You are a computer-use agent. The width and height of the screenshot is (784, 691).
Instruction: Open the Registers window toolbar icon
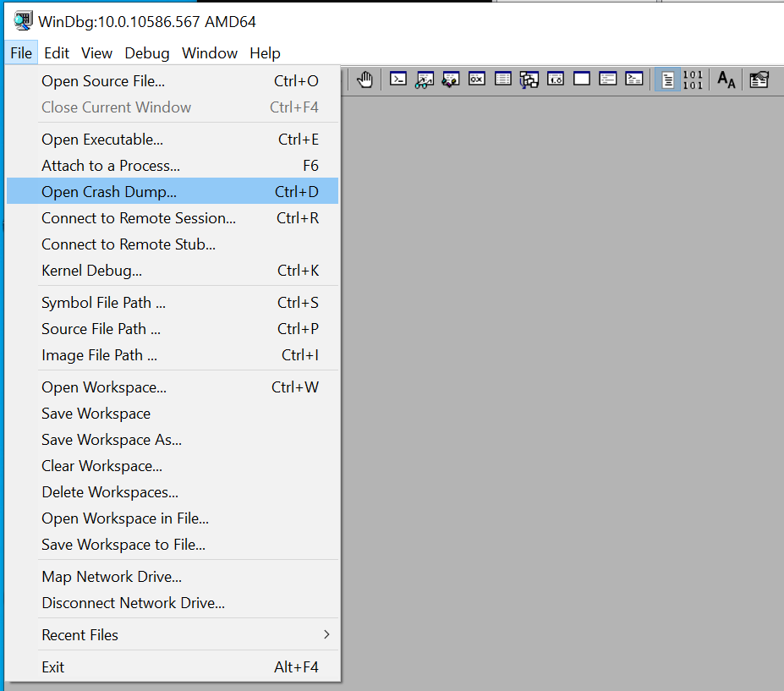click(477, 80)
